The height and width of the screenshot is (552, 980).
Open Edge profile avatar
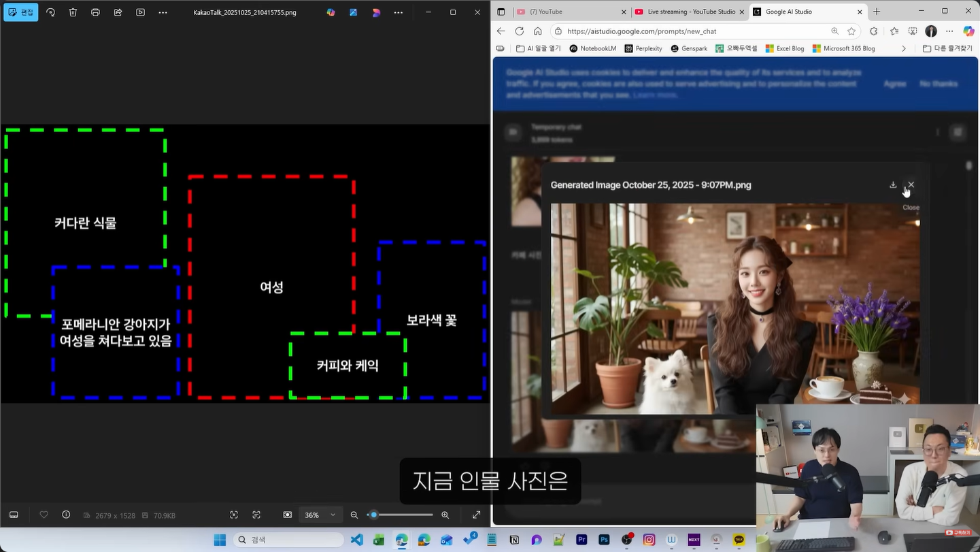point(931,31)
